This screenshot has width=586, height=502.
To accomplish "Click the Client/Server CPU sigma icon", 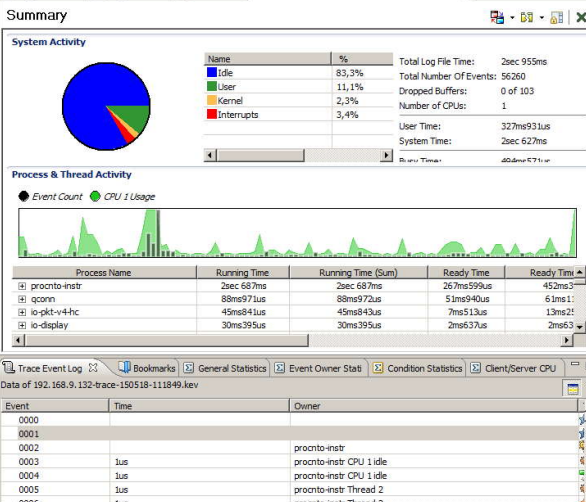I will (475, 368).
